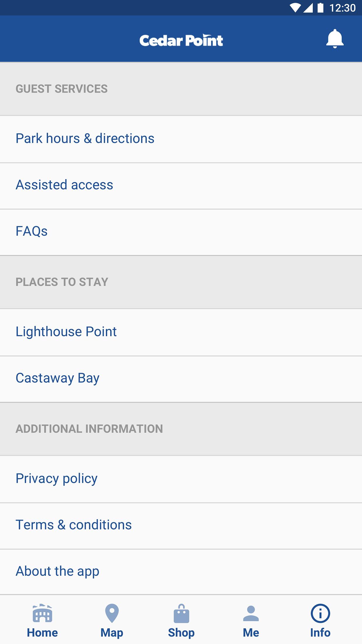Select Assisted access option
Image resolution: width=362 pixels, height=644 pixels.
click(x=181, y=185)
